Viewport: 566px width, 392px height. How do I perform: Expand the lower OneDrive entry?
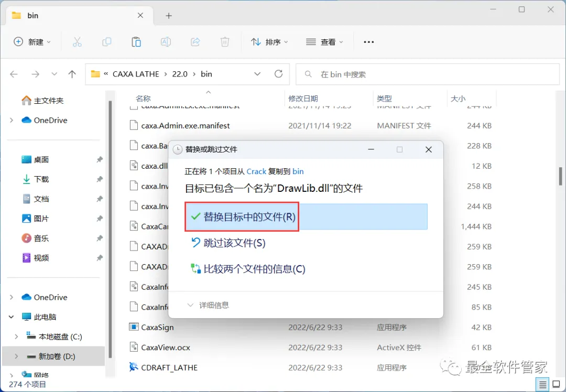12,297
